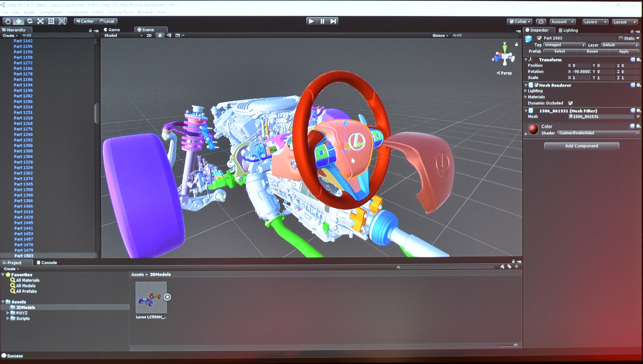This screenshot has width=643, height=364.
Task: Uncheck Dynamic Occluded checkbox
Action: pos(570,103)
